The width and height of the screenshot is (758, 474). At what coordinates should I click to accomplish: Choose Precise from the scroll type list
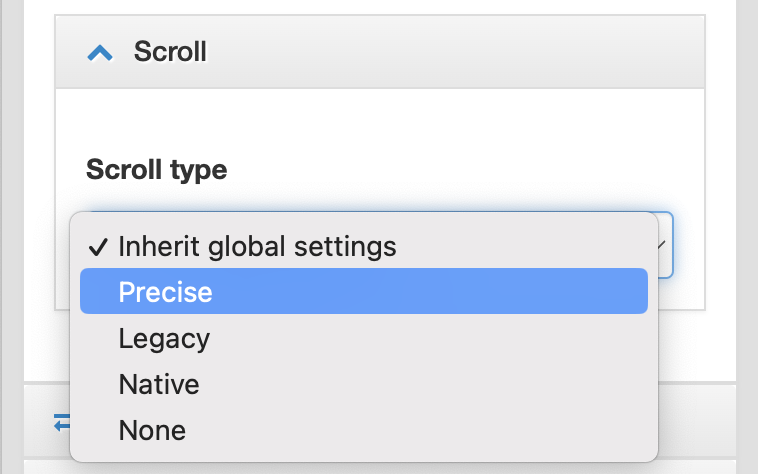coord(165,292)
